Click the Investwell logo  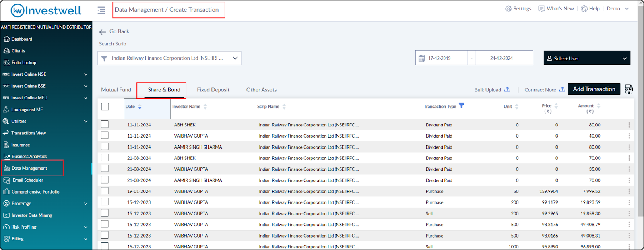46,10
